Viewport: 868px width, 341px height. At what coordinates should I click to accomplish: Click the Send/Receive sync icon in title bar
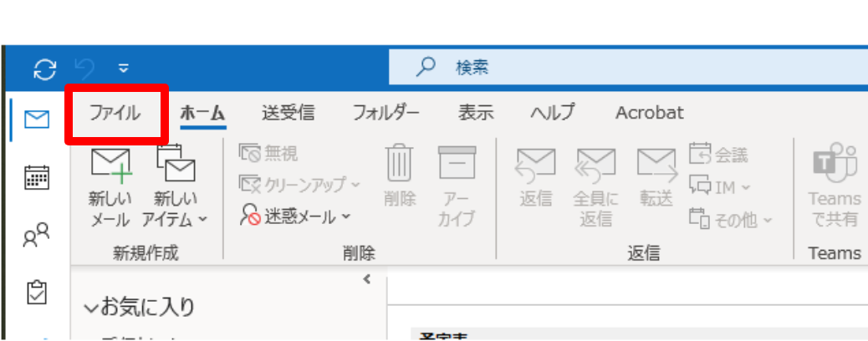44,68
